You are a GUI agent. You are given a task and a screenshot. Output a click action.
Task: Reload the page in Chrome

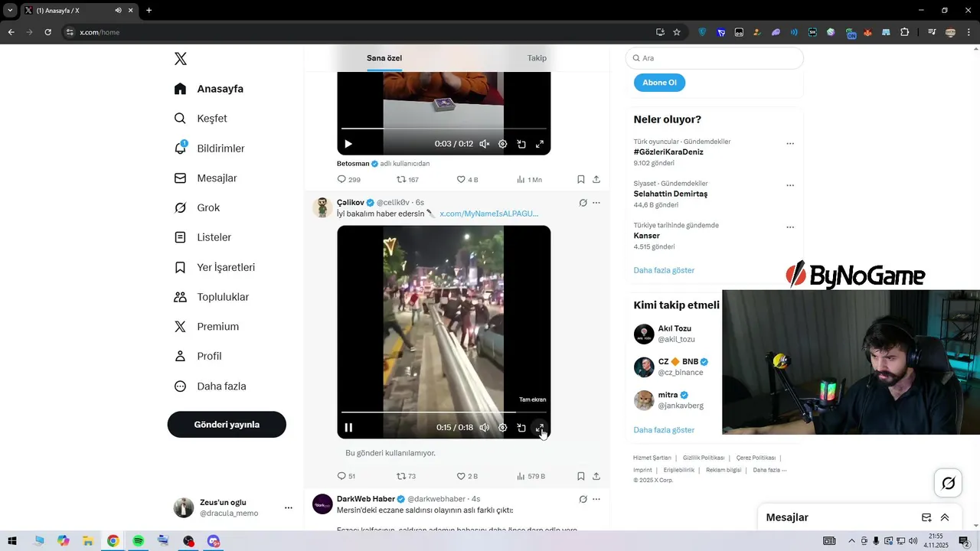pos(47,32)
